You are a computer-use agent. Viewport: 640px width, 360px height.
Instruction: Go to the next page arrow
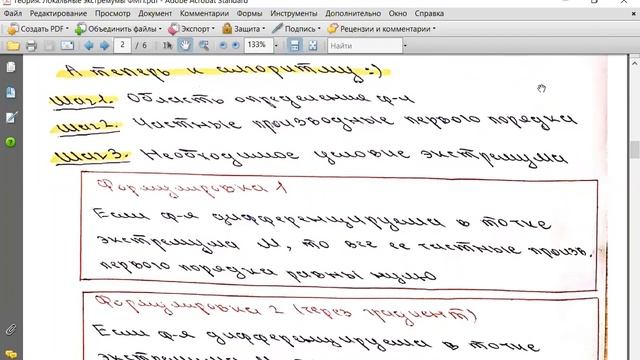coord(104,45)
